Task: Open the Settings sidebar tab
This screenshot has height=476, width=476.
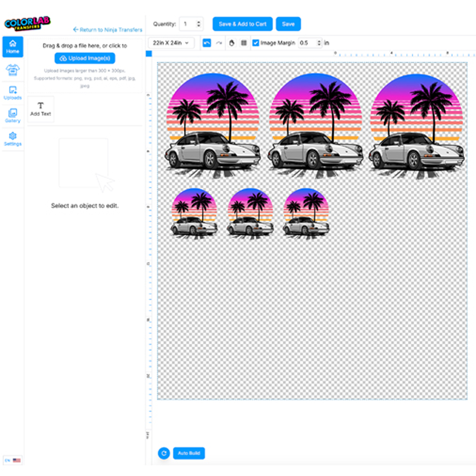Action: click(x=13, y=139)
